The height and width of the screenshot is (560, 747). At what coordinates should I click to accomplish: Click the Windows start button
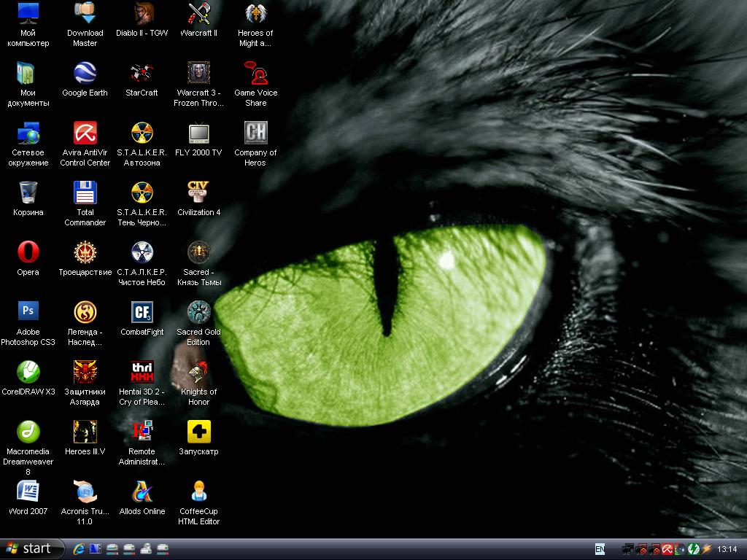click(x=31, y=549)
